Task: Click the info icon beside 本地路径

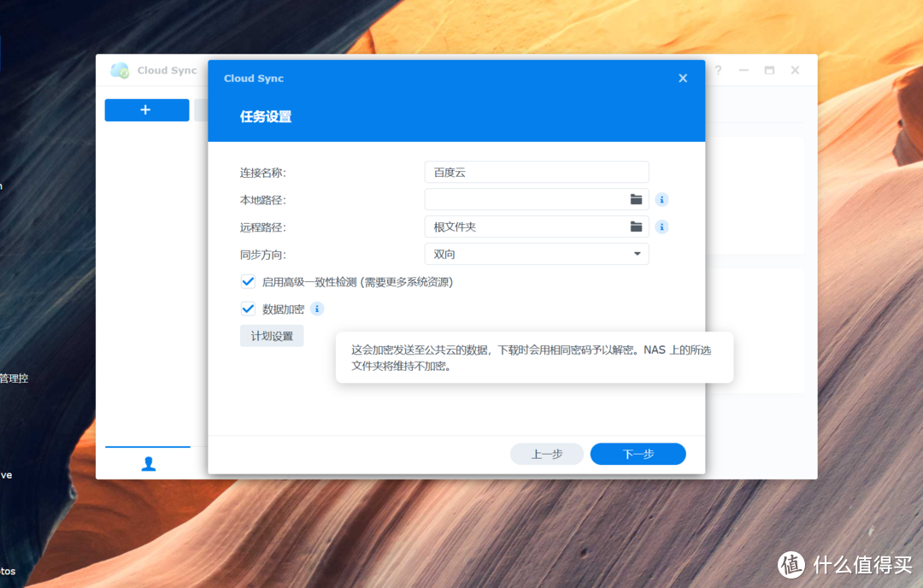Action: (661, 199)
